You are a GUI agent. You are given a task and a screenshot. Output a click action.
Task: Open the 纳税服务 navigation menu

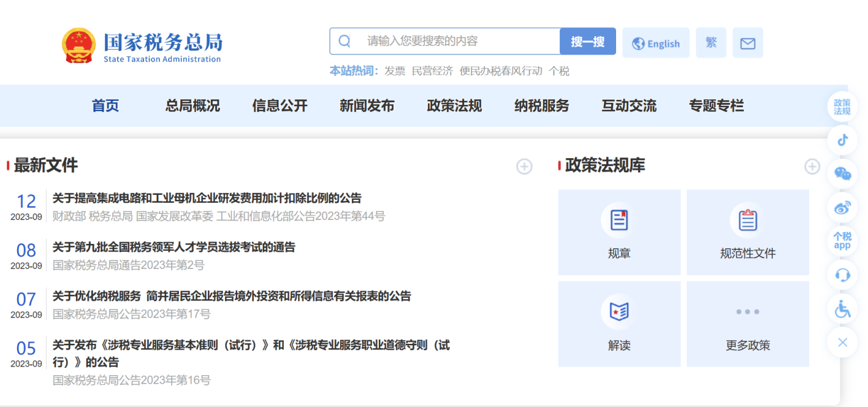pyautogui.click(x=541, y=105)
